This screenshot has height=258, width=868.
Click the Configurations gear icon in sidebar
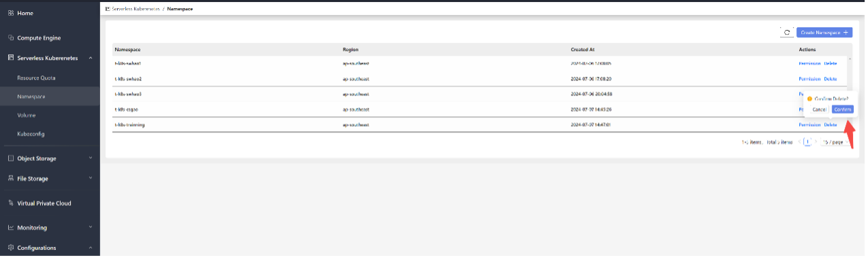11,248
